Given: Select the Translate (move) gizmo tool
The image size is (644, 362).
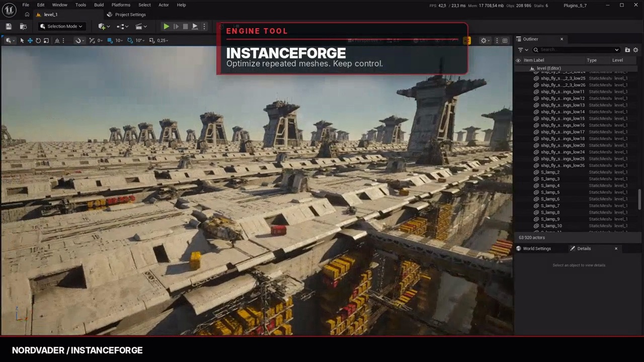Looking at the screenshot, I should tap(30, 41).
